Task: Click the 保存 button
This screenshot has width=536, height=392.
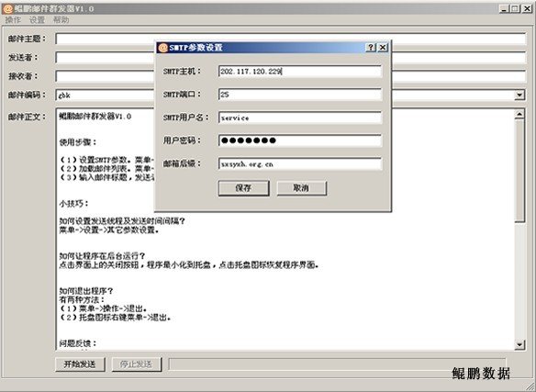Action: [244, 188]
